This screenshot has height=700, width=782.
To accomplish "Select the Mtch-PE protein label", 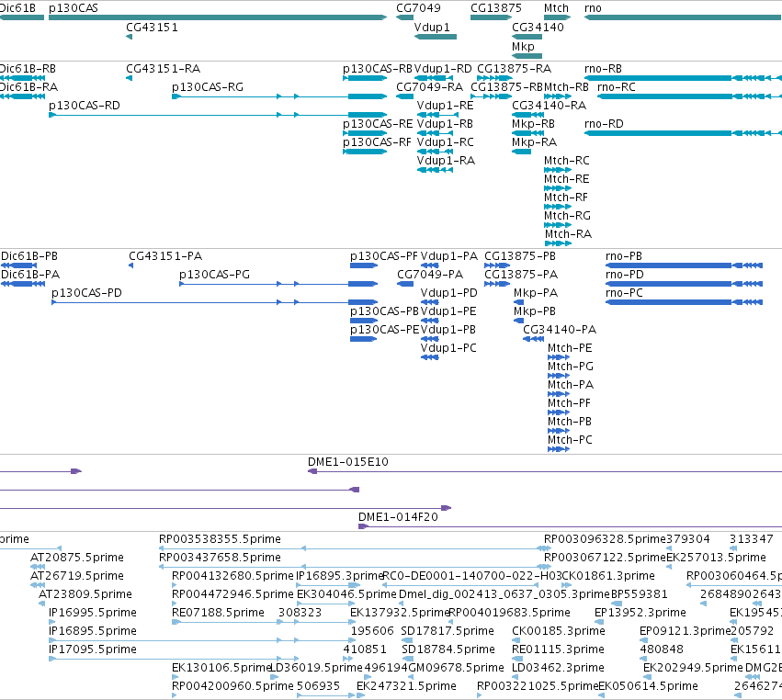I will tap(570, 348).
